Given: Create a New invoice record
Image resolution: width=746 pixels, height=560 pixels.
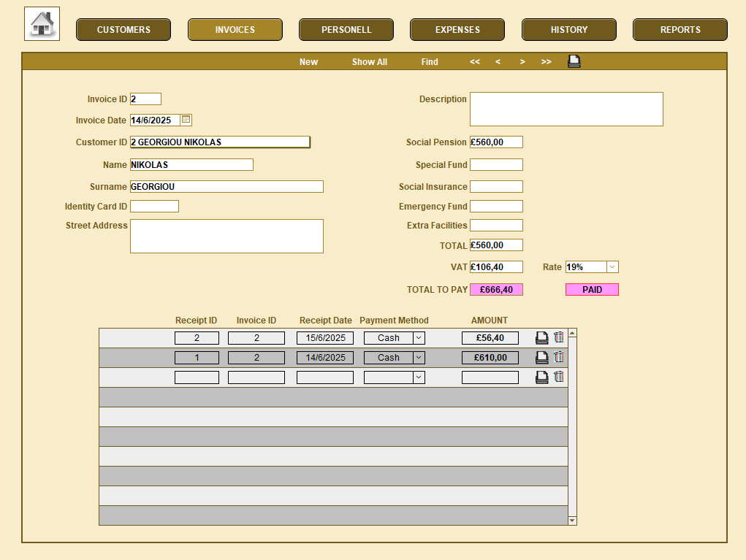Looking at the screenshot, I should (x=308, y=62).
